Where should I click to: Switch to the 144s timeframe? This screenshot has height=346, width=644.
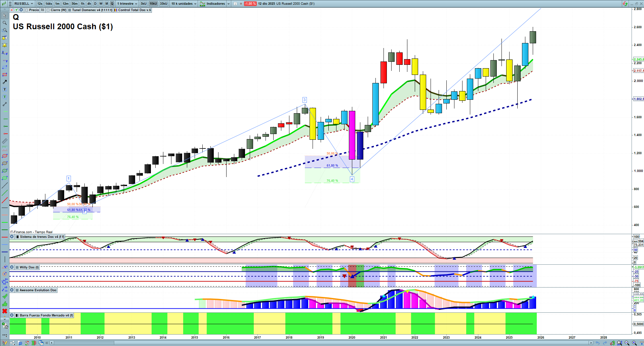[x=49, y=4]
